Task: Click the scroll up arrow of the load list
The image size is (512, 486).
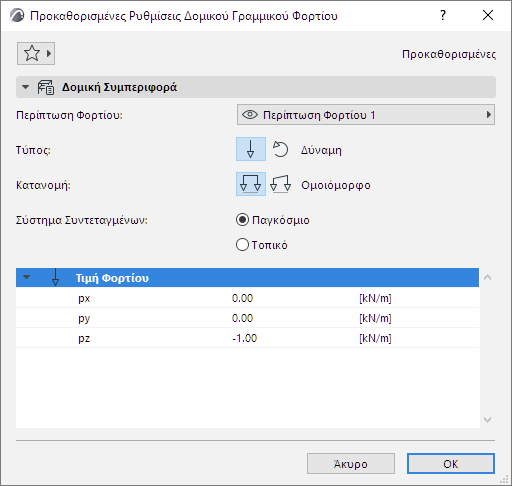Action: coord(487,277)
